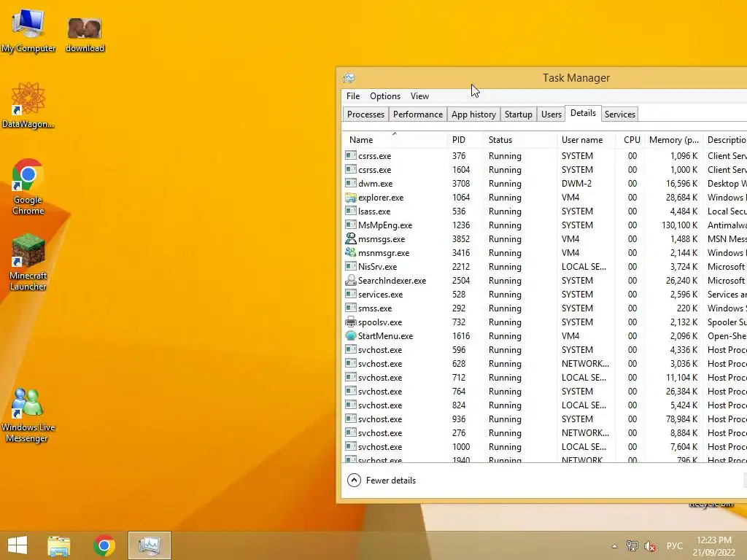Viewport: 747px width, 560px height.
Task: Switch to the Startup tab
Action: pos(519,114)
